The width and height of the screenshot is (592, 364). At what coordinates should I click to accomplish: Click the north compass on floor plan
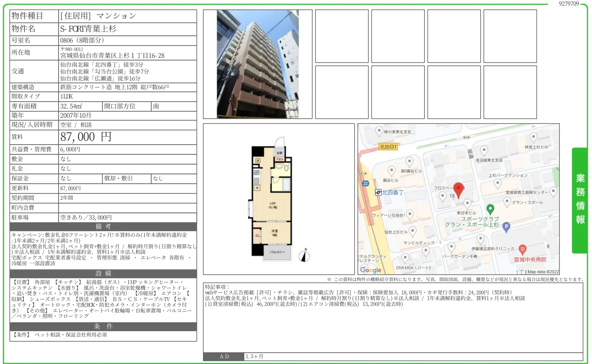pos(304,256)
